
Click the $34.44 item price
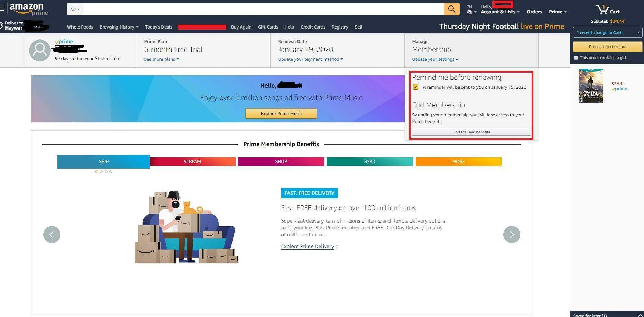pos(618,84)
